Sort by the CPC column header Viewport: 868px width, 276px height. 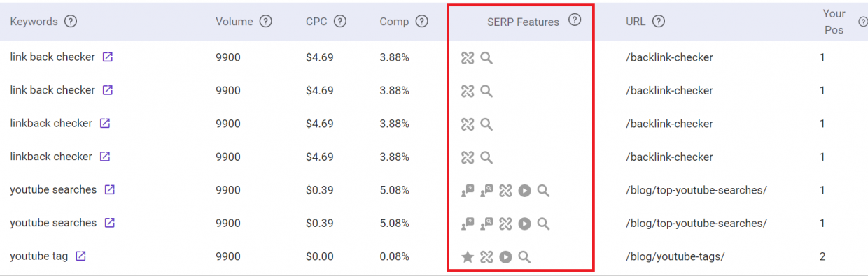[x=316, y=21]
